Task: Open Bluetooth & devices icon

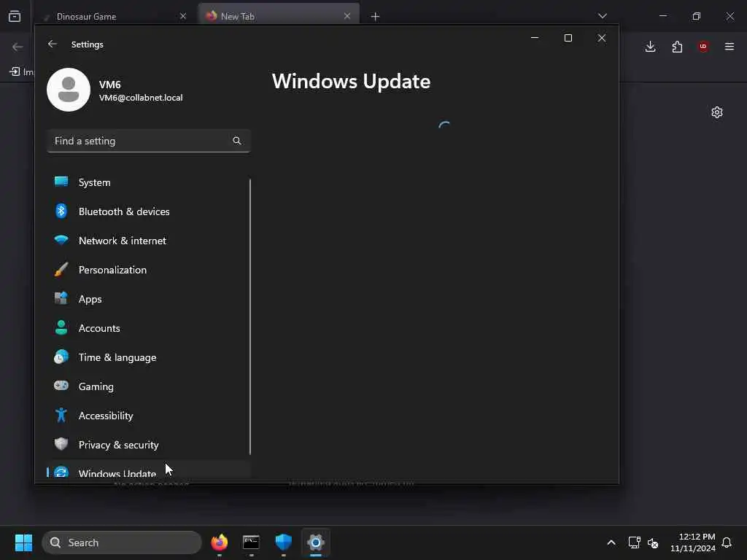Action: pyautogui.click(x=61, y=211)
